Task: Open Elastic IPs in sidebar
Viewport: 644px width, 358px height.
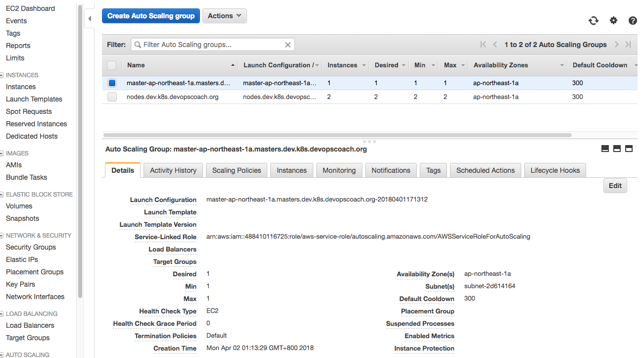Action: click(x=22, y=259)
